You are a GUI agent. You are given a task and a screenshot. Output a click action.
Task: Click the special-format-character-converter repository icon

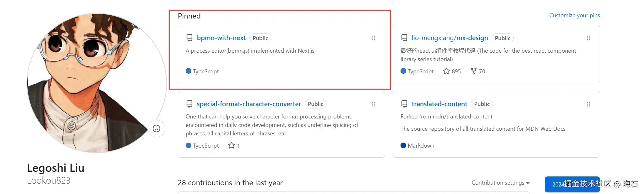(189, 104)
